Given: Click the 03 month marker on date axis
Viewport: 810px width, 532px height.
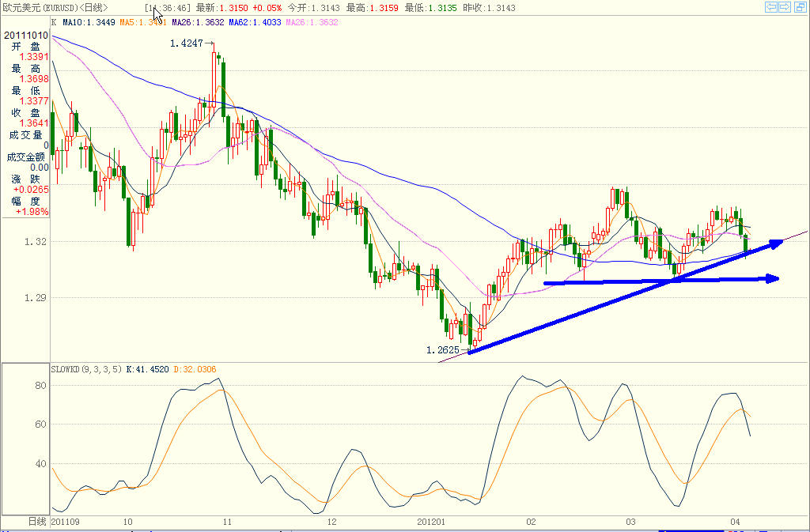Looking at the screenshot, I should [630, 522].
